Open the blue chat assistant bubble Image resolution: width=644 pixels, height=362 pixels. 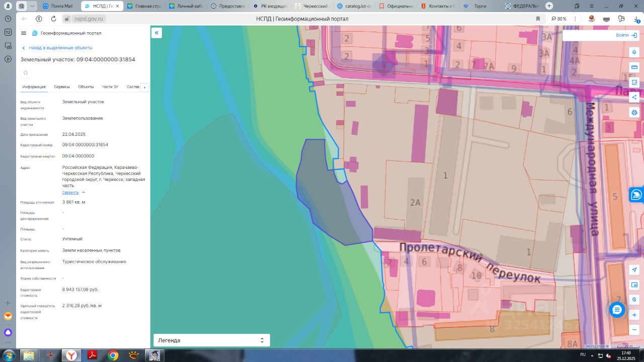pyautogui.click(x=617, y=309)
